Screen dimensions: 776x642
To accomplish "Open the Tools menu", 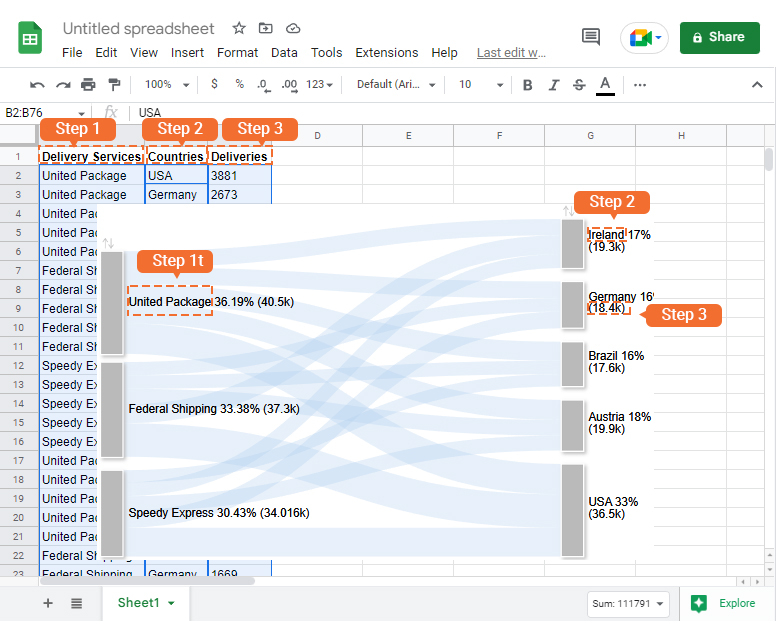I will point(326,52).
